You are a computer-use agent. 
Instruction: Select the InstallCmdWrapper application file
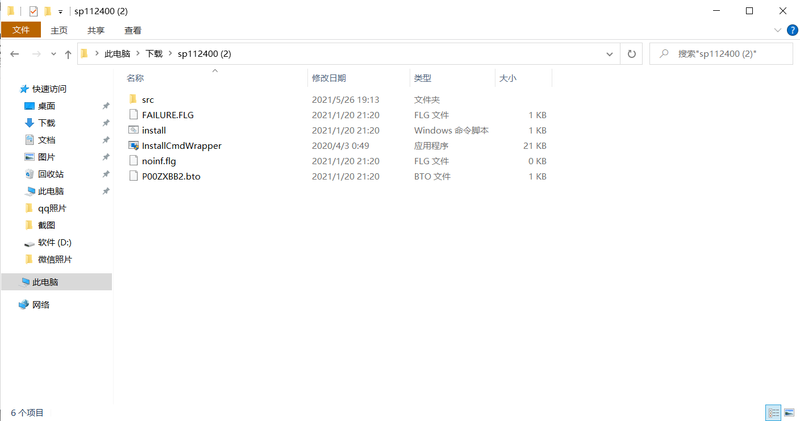pos(181,146)
